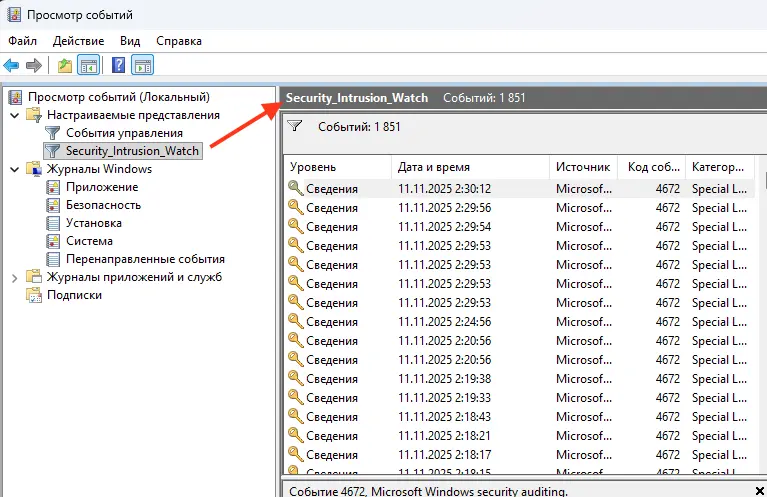Viewport: 767px width, 497px height.
Task: Open the Действие menu
Action: pyautogui.click(x=78, y=41)
